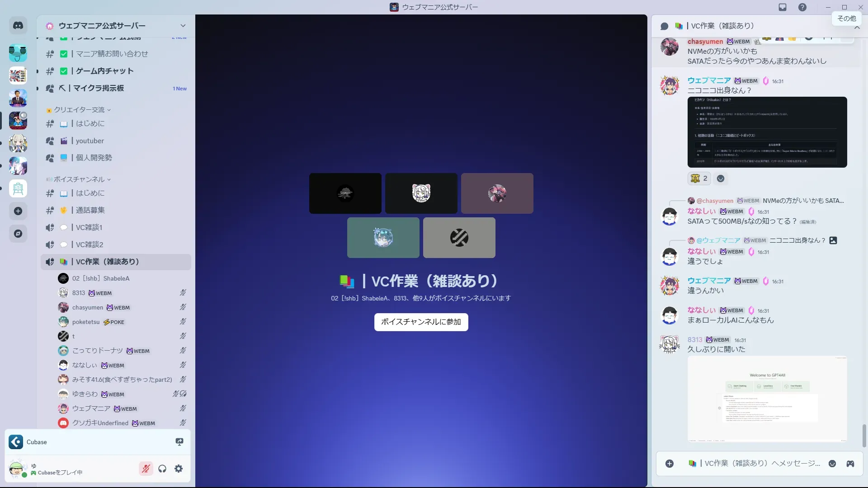Open the inbox icon in title bar
Viewport: 868px width, 488px height.
[x=783, y=7]
